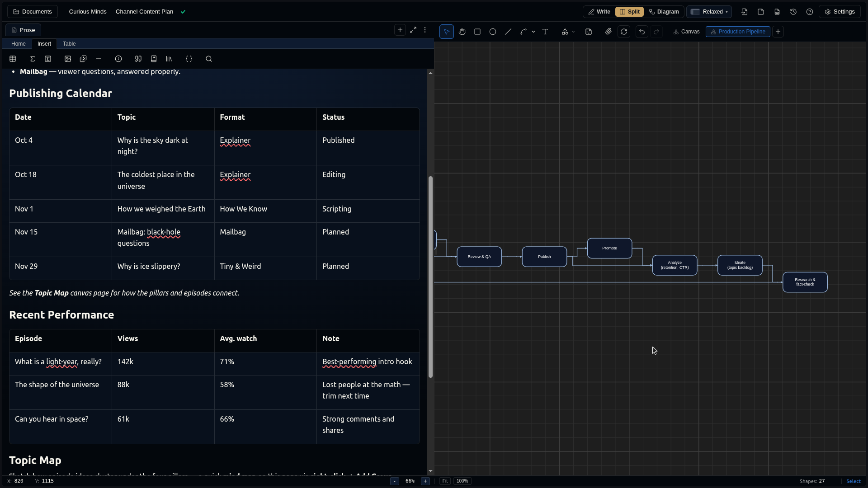Click the scroll-down arrow of prose pane
This screenshot has height=488, width=868.
pyautogui.click(x=430, y=471)
